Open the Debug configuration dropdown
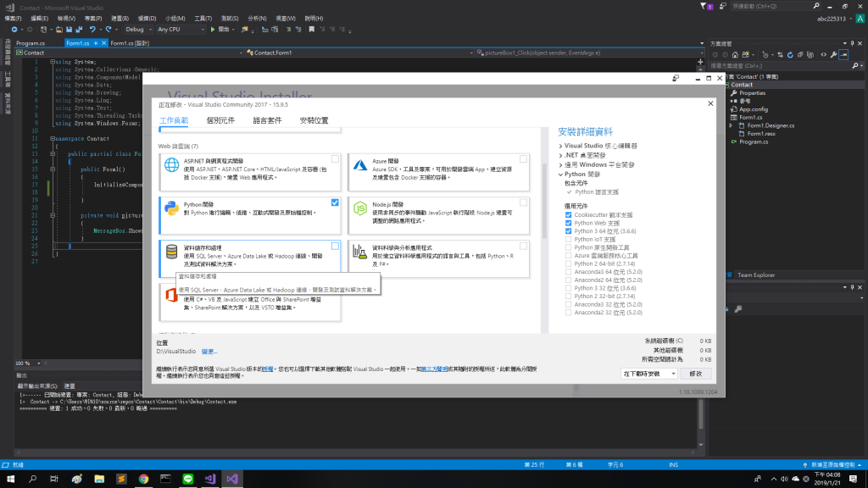 (x=138, y=30)
